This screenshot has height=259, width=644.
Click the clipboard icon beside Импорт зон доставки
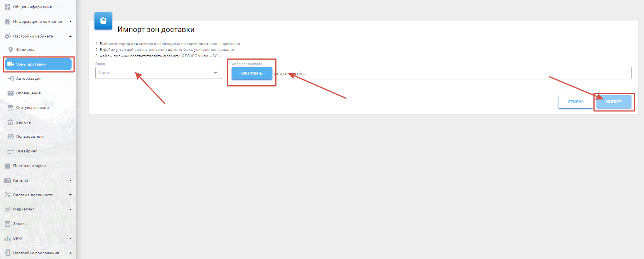[x=103, y=21]
